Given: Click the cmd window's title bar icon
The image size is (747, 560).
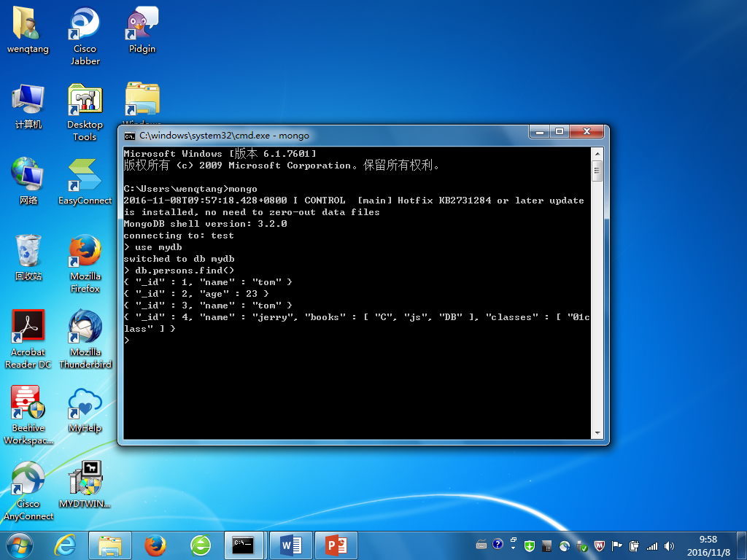Looking at the screenshot, I should [x=130, y=136].
